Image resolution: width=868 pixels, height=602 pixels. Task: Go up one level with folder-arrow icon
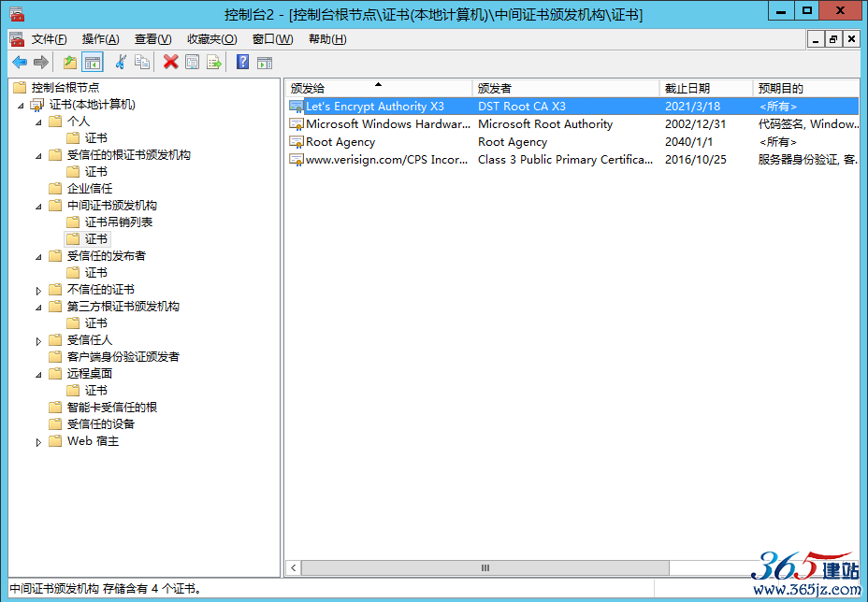click(x=70, y=62)
